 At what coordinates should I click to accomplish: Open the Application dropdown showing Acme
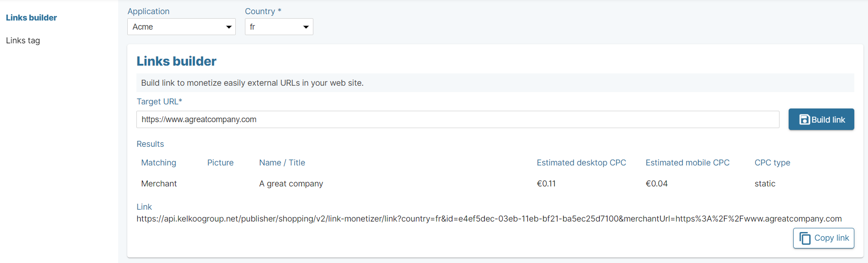[181, 27]
